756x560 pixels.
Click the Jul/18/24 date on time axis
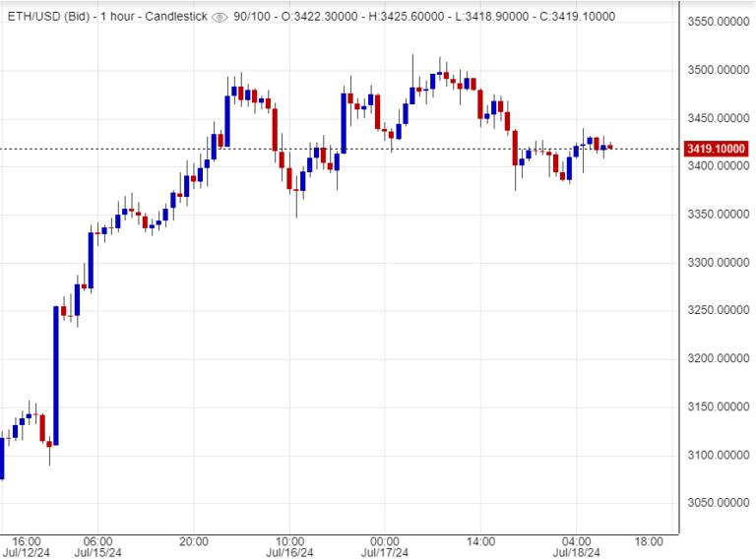[x=577, y=552]
